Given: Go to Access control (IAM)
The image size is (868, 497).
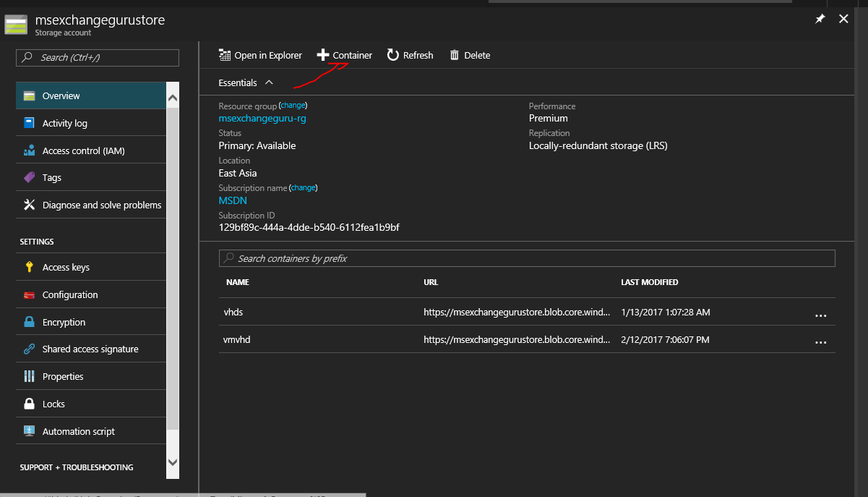Looking at the screenshot, I should click(91, 150).
